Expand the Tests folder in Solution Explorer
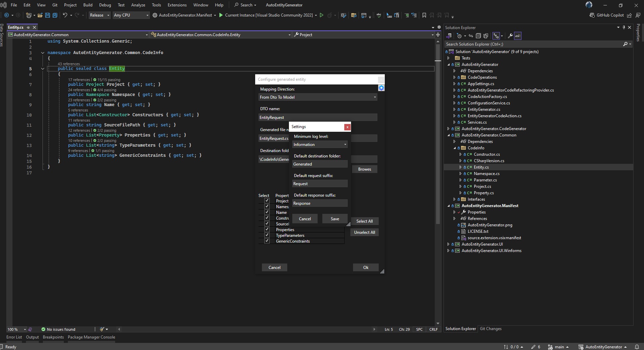Image resolution: width=644 pixels, height=350 pixels. (449, 58)
